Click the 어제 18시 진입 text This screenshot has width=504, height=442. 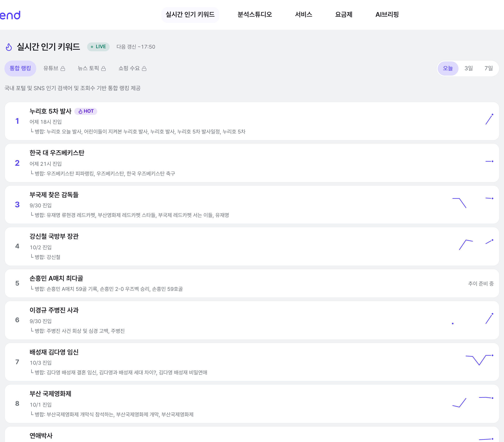click(46, 122)
